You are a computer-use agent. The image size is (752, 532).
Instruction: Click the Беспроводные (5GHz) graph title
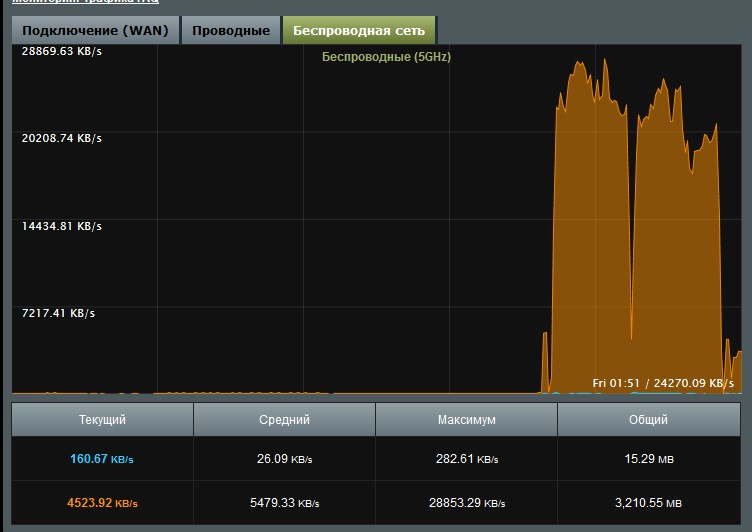(386, 57)
